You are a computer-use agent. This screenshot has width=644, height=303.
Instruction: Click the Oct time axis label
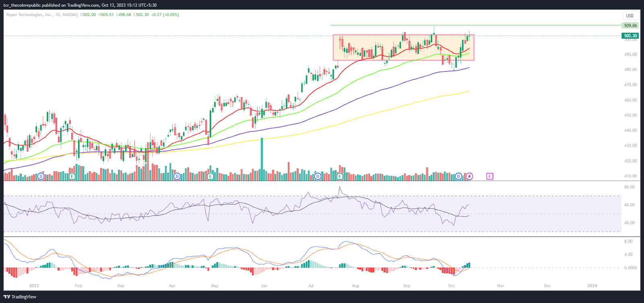click(451, 286)
